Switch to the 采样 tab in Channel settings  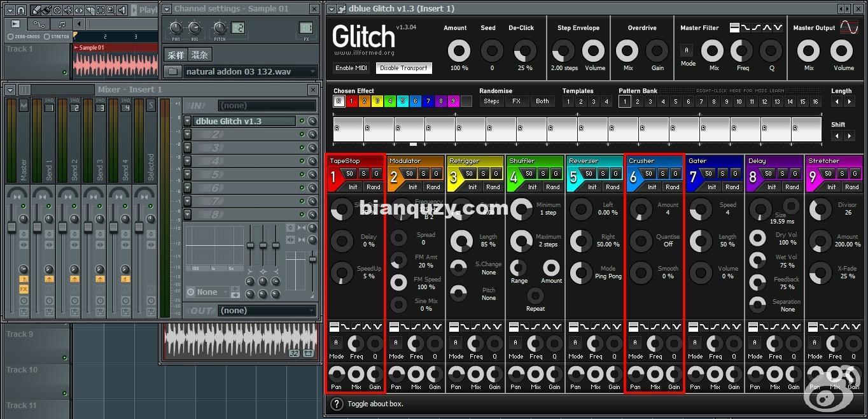[x=174, y=55]
